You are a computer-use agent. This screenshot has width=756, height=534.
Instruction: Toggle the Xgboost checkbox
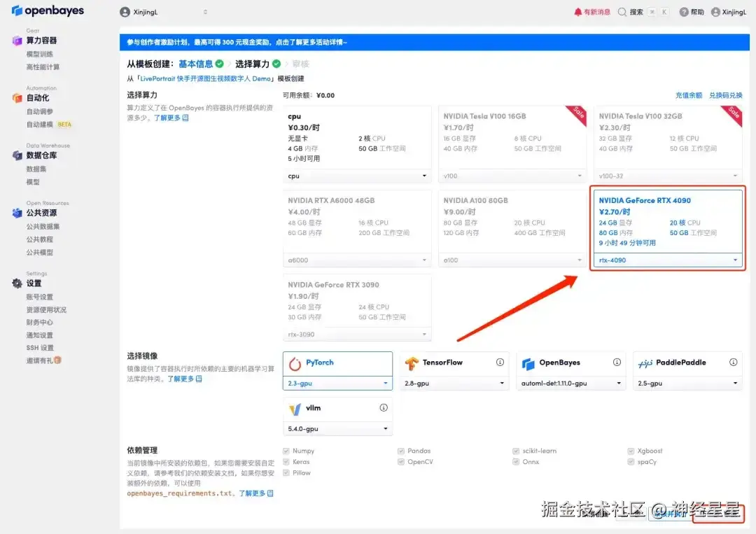click(x=631, y=451)
